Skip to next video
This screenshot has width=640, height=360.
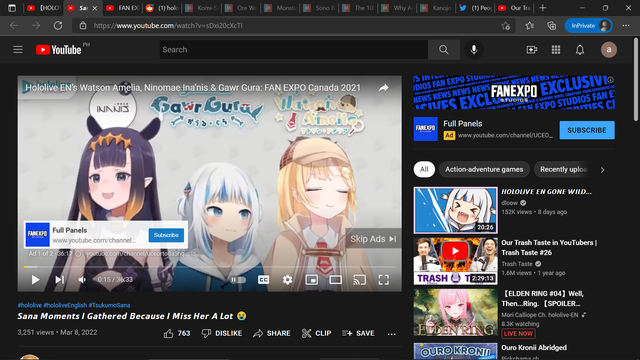point(60,280)
